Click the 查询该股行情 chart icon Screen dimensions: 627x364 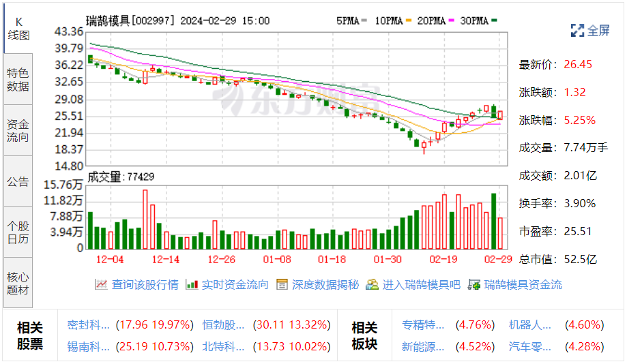(101, 284)
